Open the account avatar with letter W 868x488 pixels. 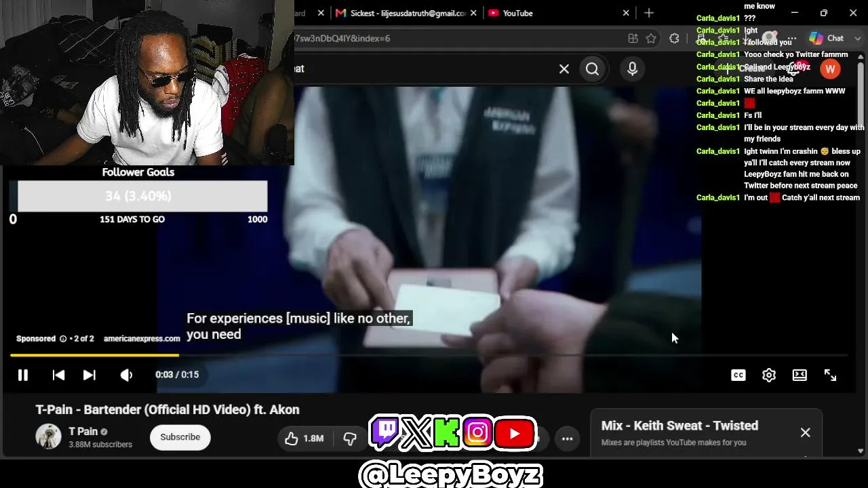point(830,68)
